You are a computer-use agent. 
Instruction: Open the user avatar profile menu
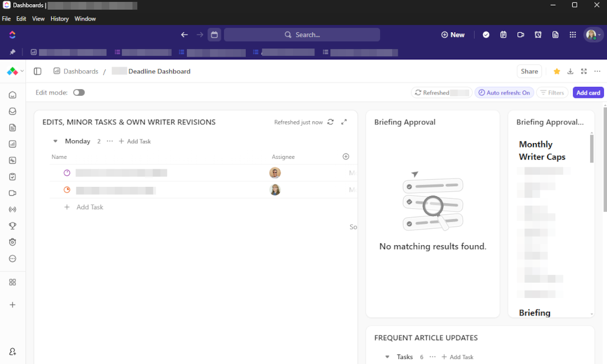[593, 35]
